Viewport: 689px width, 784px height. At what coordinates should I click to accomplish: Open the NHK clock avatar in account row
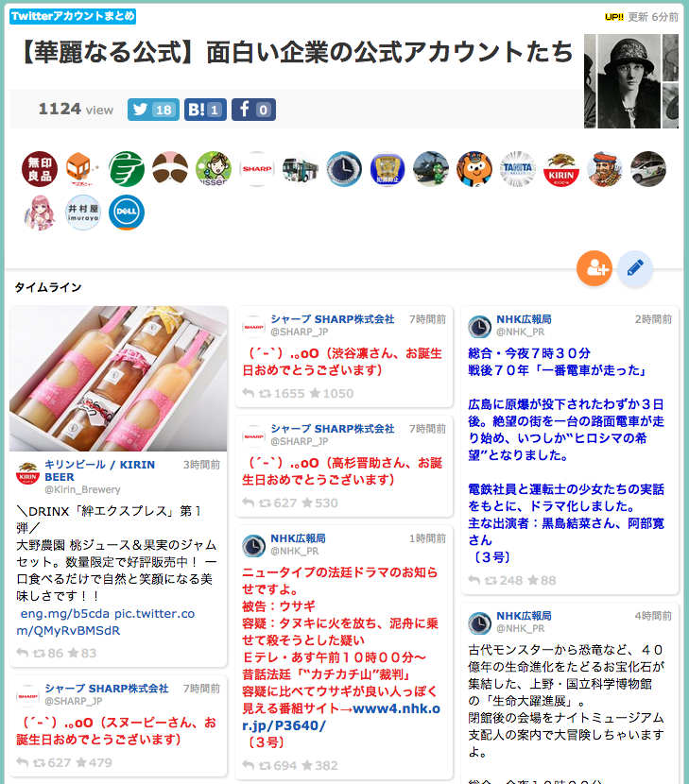344,169
